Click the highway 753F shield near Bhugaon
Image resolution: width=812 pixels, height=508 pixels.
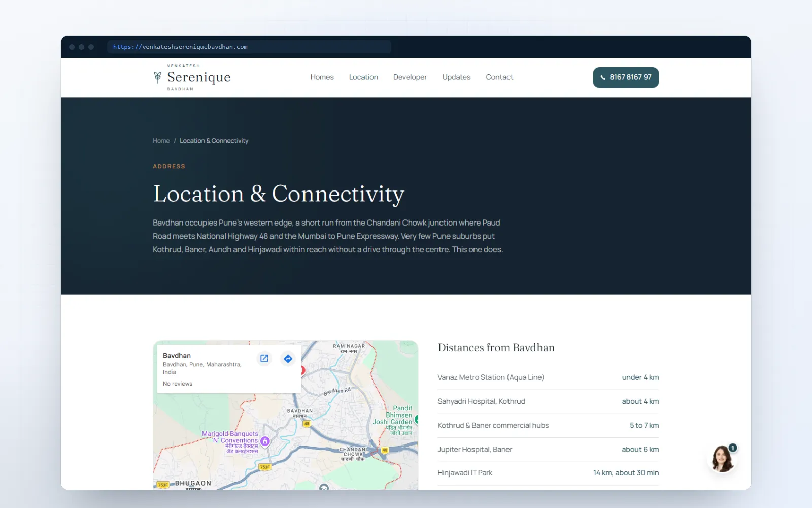click(163, 485)
